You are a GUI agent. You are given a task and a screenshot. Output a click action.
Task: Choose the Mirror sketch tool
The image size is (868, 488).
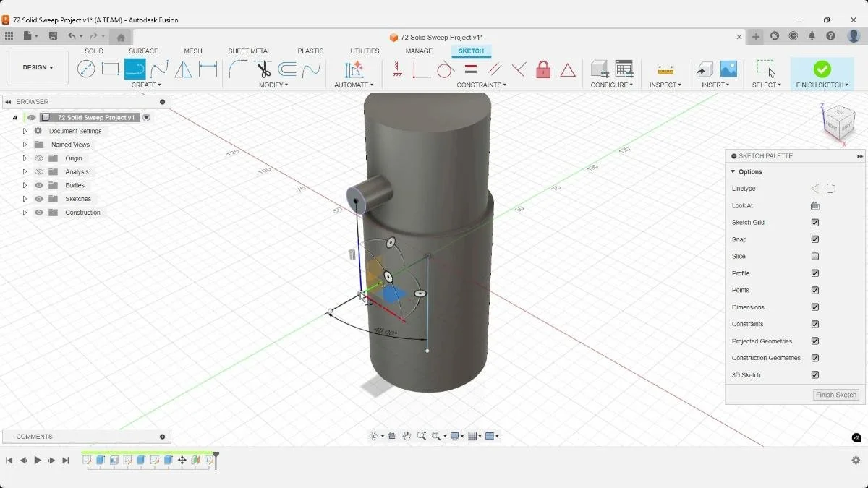click(x=184, y=69)
